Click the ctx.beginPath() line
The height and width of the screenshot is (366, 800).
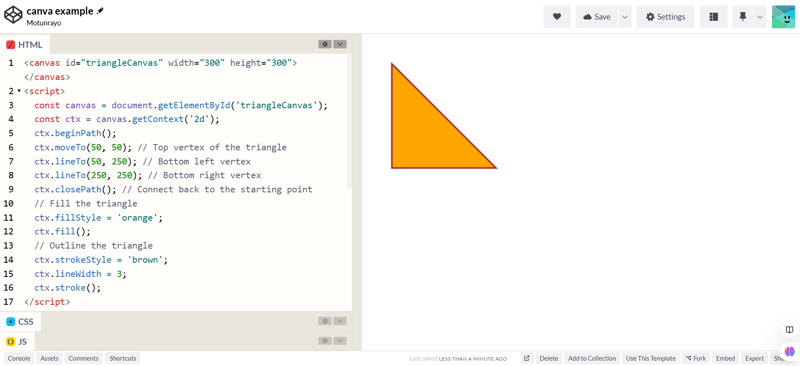click(76, 134)
